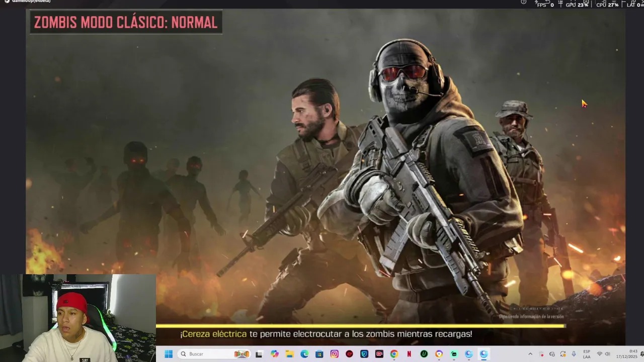
Task: Click the 'GPU 23%' overlay readout
Action: coord(577,5)
